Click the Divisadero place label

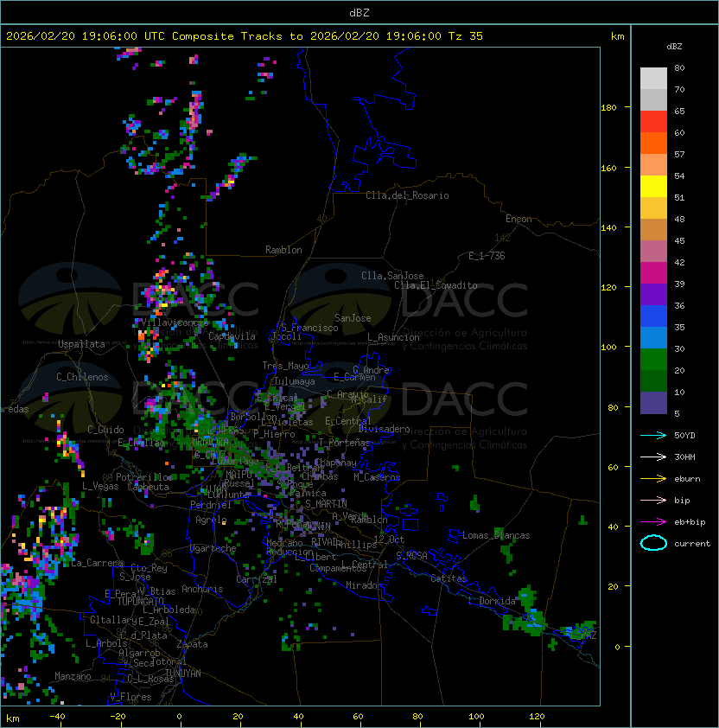pos(385,429)
